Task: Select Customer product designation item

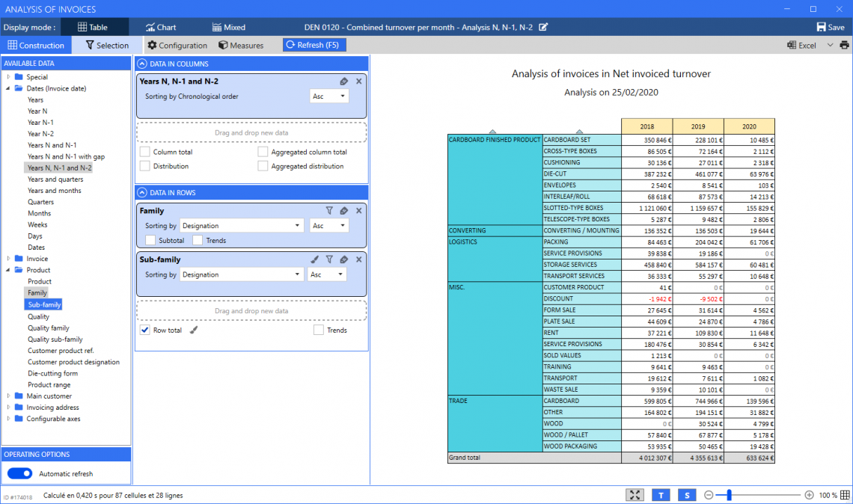Action: pyautogui.click(x=73, y=362)
